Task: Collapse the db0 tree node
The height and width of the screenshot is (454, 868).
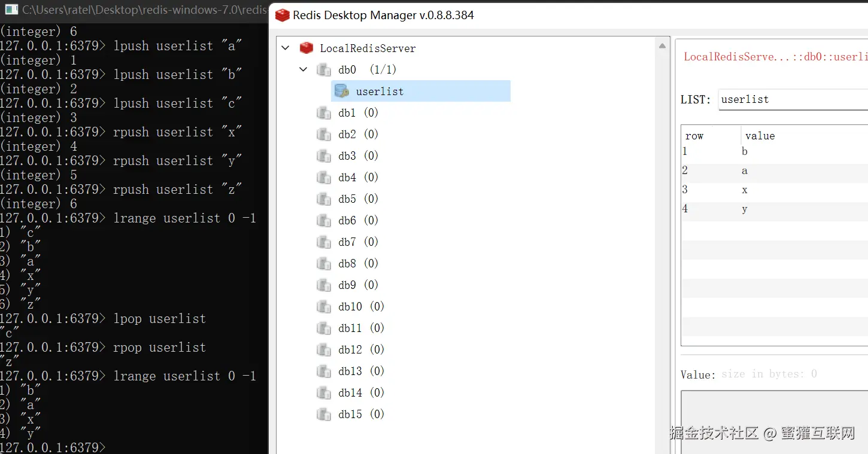Action: click(304, 69)
